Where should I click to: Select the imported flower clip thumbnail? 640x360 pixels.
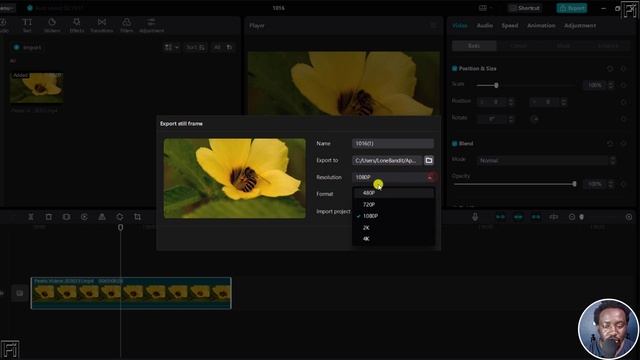[x=37, y=88]
